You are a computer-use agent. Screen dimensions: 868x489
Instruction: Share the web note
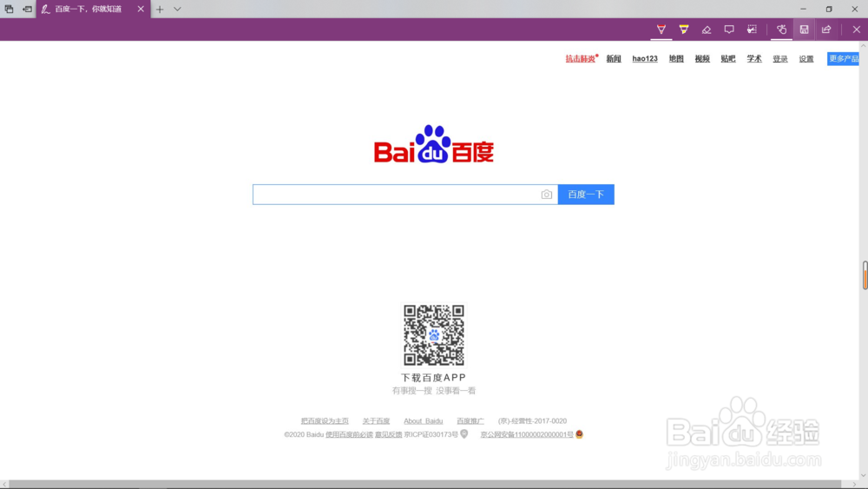826,30
